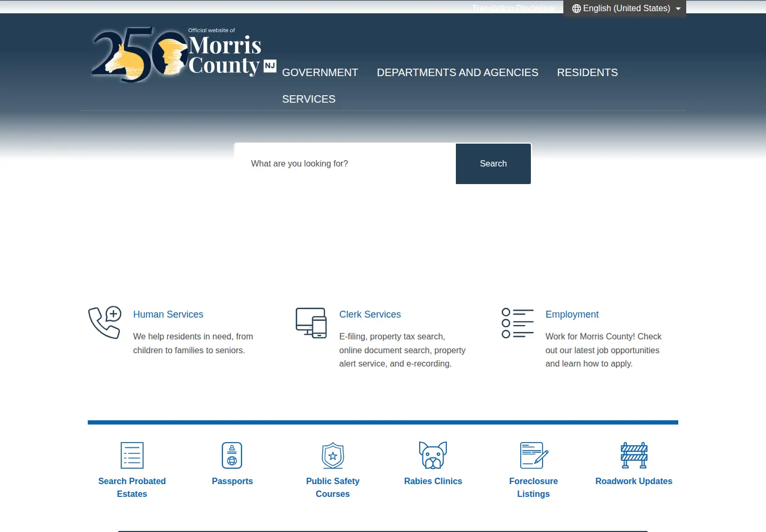Open the Employment link
The width and height of the screenshot is (766, 532).
[x=572, y=314]
